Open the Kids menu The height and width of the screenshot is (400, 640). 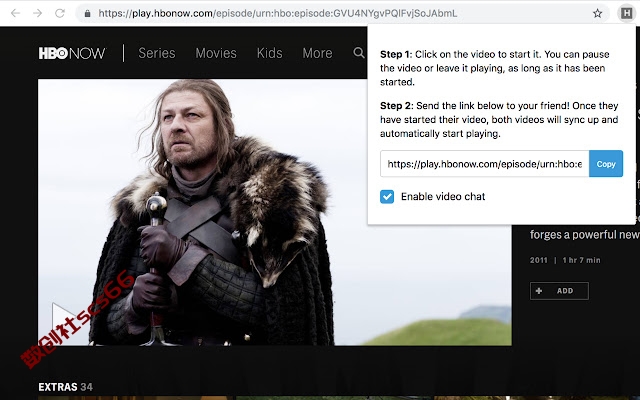coord(269,53)
